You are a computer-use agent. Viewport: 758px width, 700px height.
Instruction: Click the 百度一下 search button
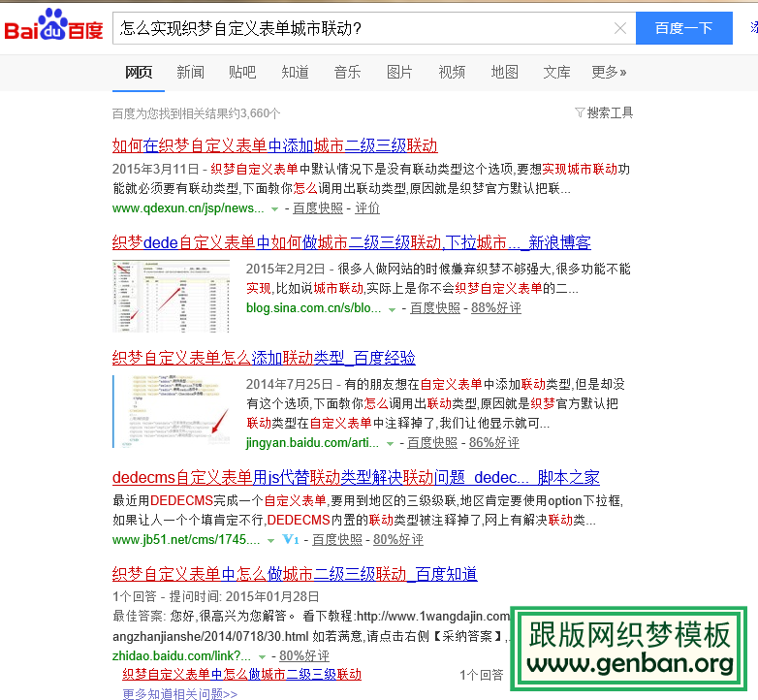[x=683, y=28]
